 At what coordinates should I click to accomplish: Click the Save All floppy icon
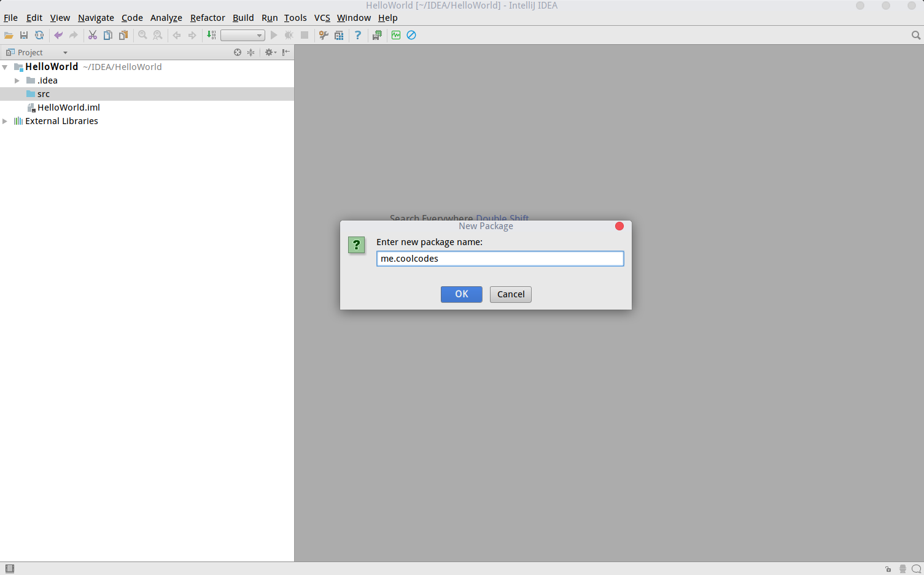(x=24, y=36)
